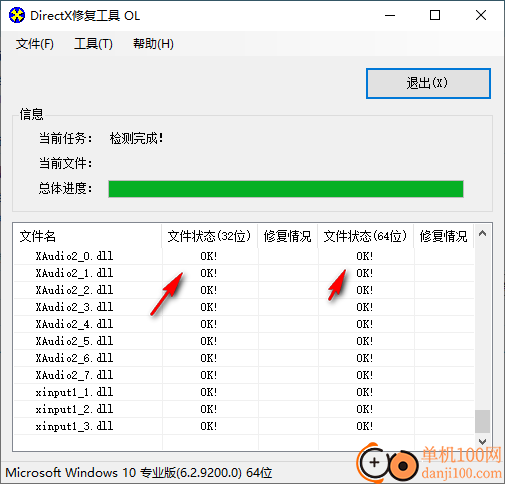Image resolution: width=505 pixels, height=484 pixels.
Task: Sort by the 文件名 column header
Action: (87, 236)
